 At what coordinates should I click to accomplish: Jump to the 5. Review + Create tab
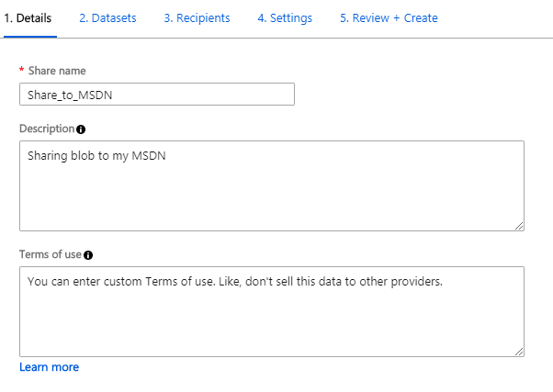tap(389, 18)
